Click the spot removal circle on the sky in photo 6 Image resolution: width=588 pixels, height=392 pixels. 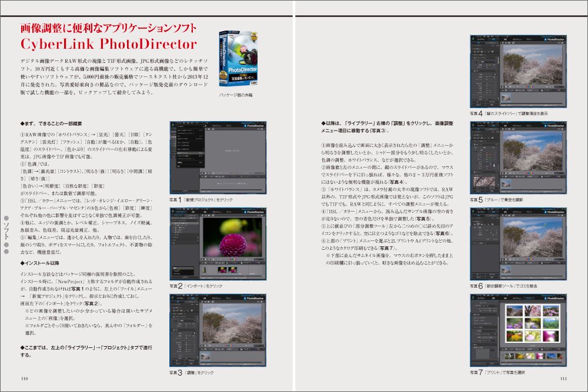pos(545,224)
